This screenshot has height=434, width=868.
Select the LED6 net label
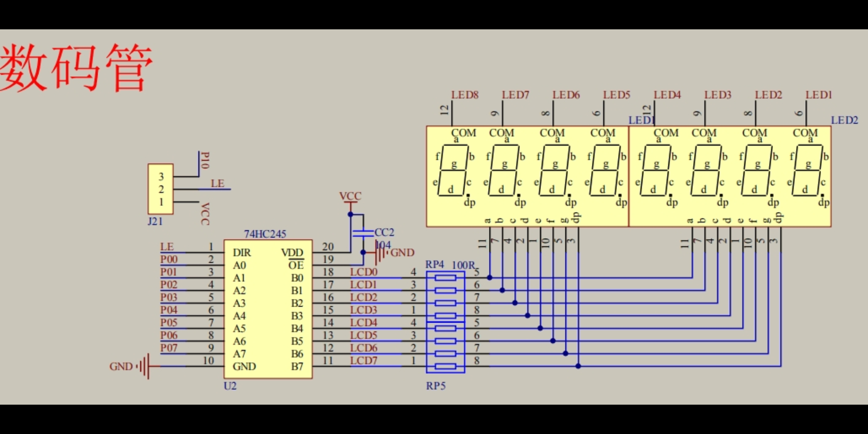tap(566, 95)
